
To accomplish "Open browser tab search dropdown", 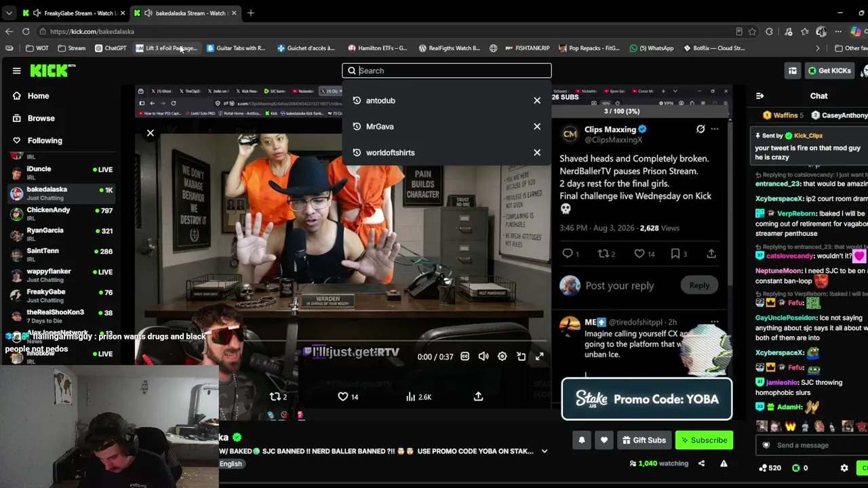I will point(9,13).
